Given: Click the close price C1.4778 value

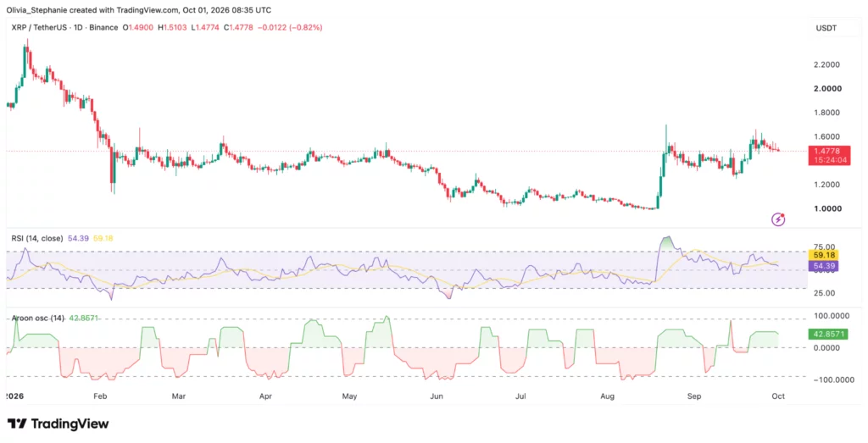Looking at the screenshot, I should click(x=238, y=27).
